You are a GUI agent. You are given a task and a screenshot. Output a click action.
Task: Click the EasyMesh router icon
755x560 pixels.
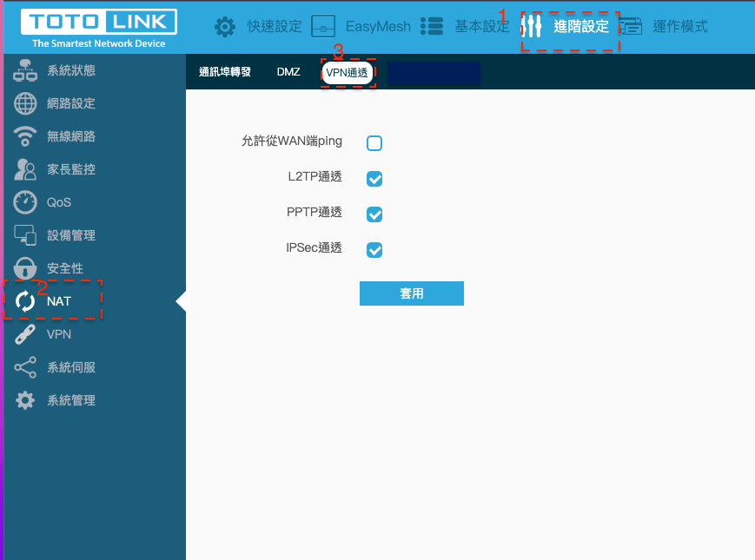pos(323,26)
